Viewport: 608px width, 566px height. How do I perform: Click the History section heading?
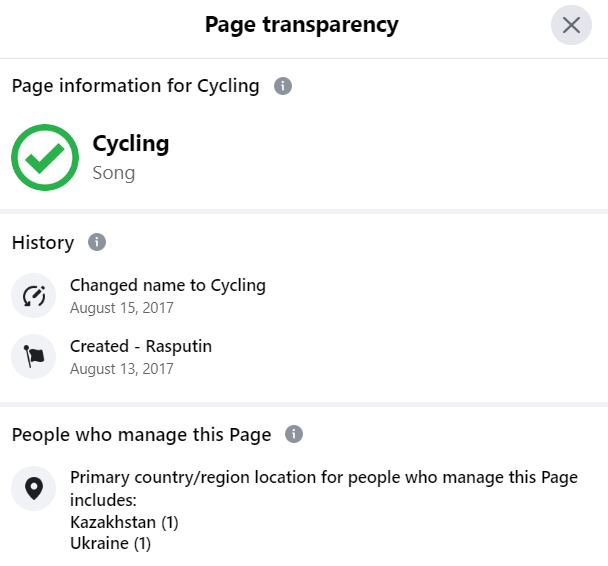[43, 243]
